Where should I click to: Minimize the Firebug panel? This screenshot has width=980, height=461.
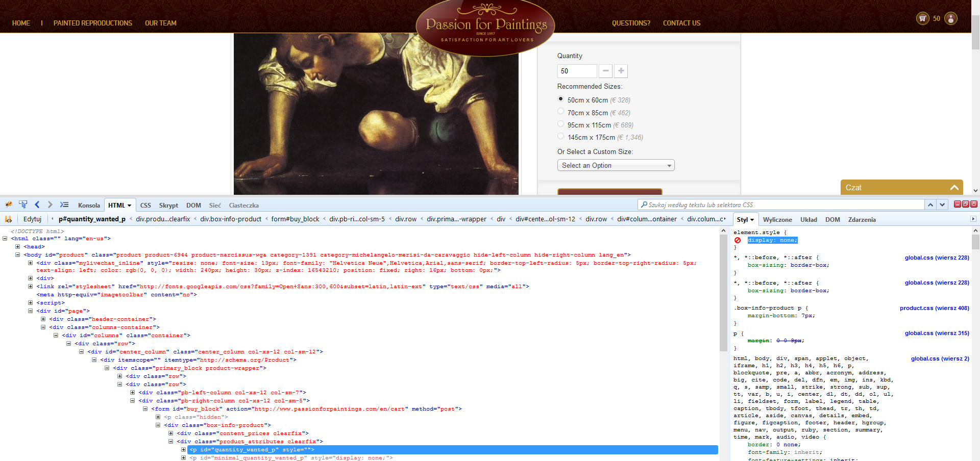[x=958, y=204]
